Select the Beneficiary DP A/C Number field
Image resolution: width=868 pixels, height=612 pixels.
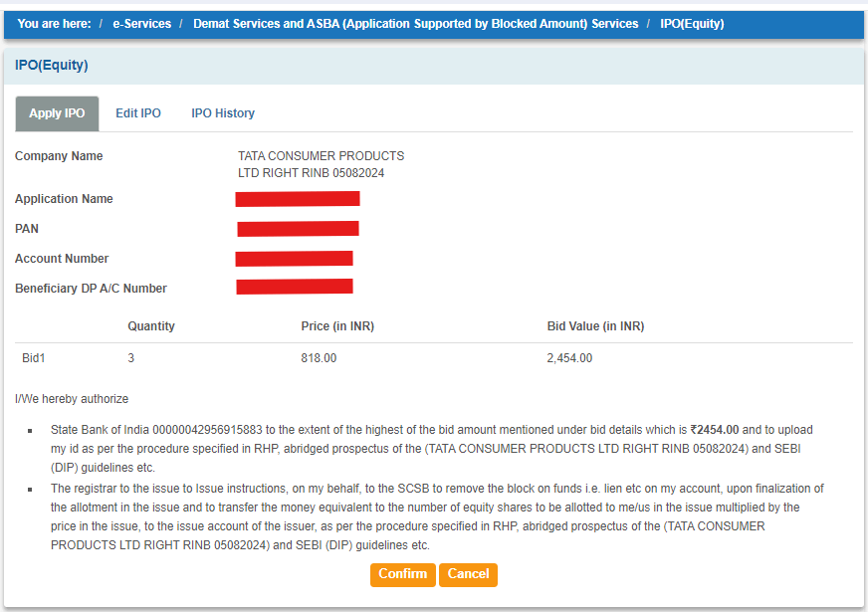pos(294,287)
